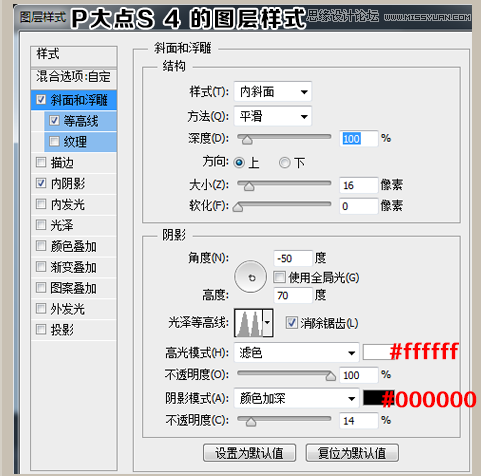Select 混合选项:自定 in styles list
481x476 pixels.
tap(74, 77)
